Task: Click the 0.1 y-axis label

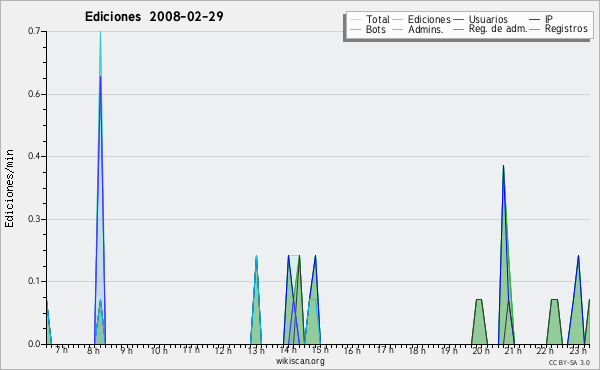Action: 34,281
